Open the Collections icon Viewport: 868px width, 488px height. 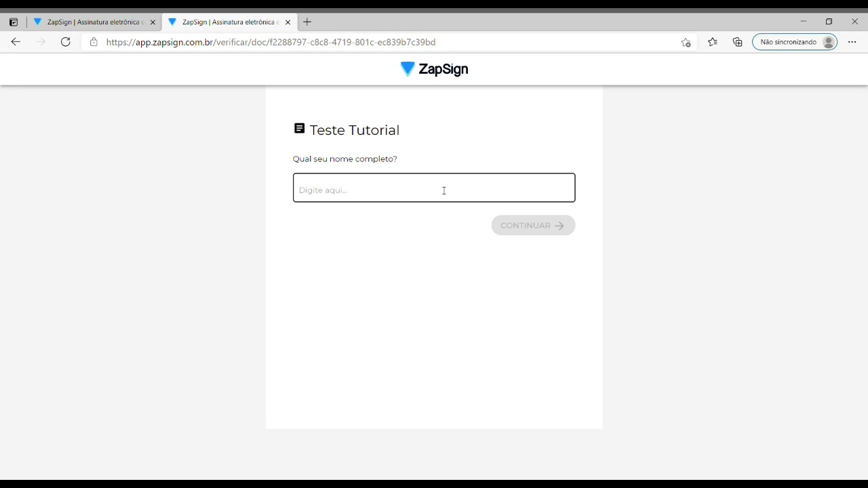pos(738,42)
